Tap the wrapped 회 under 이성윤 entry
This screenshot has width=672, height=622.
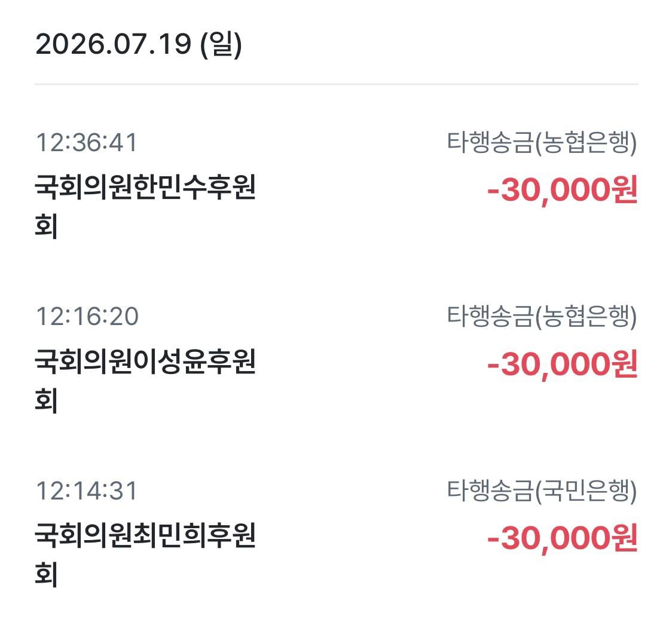pyautogui.click(x=46, y=400)
